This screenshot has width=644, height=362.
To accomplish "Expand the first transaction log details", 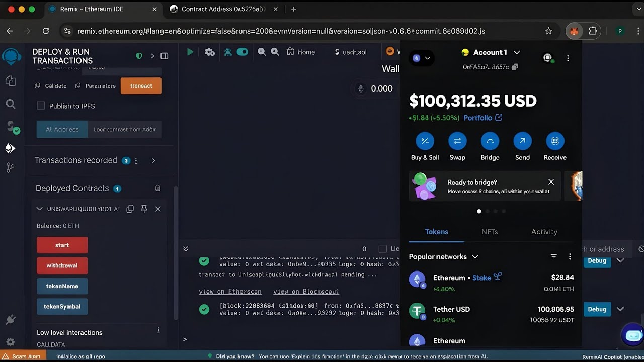I will (620, 260).
